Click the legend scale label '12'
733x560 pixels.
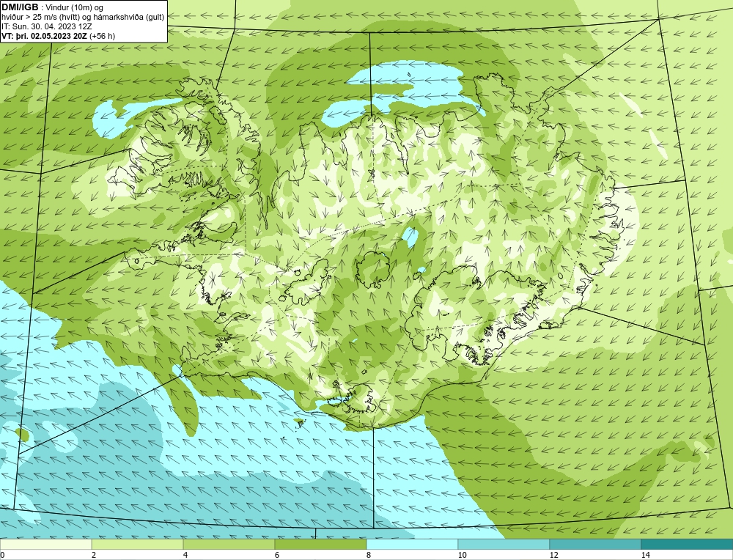point(554,555)
